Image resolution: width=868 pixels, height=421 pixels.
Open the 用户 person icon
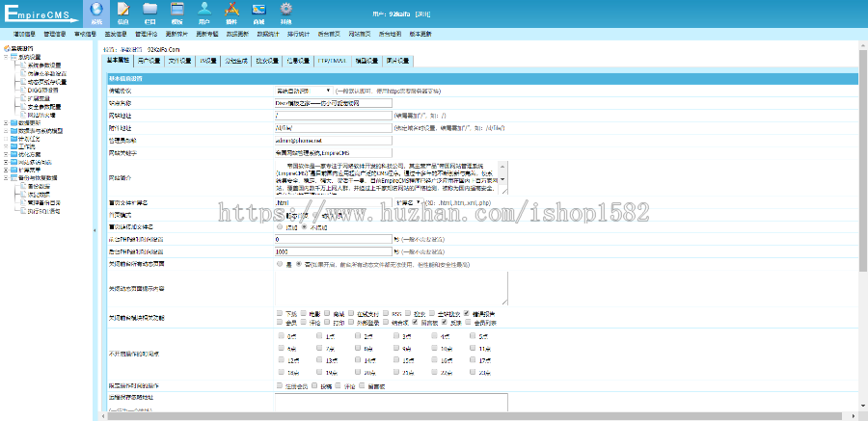pyautogui.click(x=204, y=9)
